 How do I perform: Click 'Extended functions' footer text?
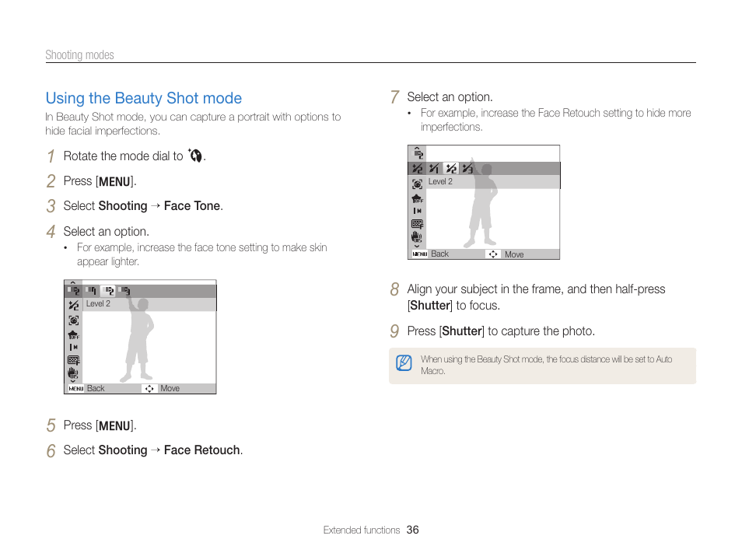click(362, 530)
